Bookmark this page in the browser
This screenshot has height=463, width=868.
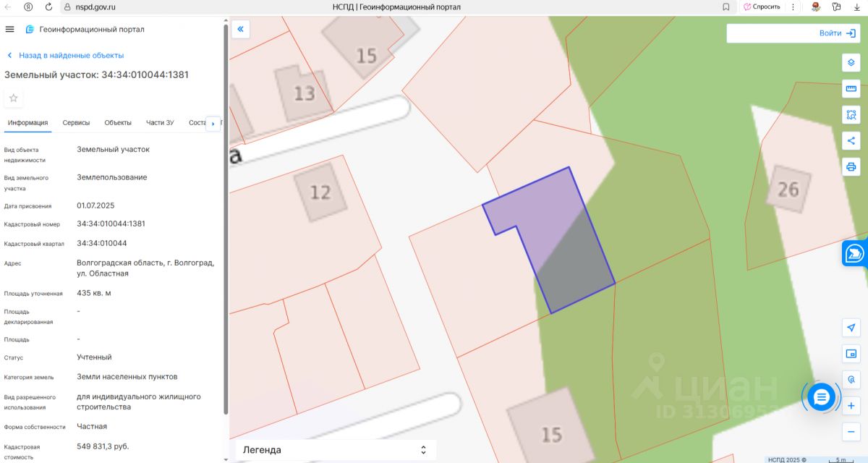click(726, 7)
